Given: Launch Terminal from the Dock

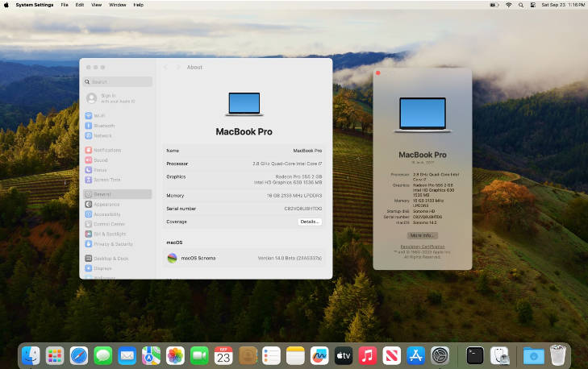Looking at the screenshot, I should (x=475, y=355).
